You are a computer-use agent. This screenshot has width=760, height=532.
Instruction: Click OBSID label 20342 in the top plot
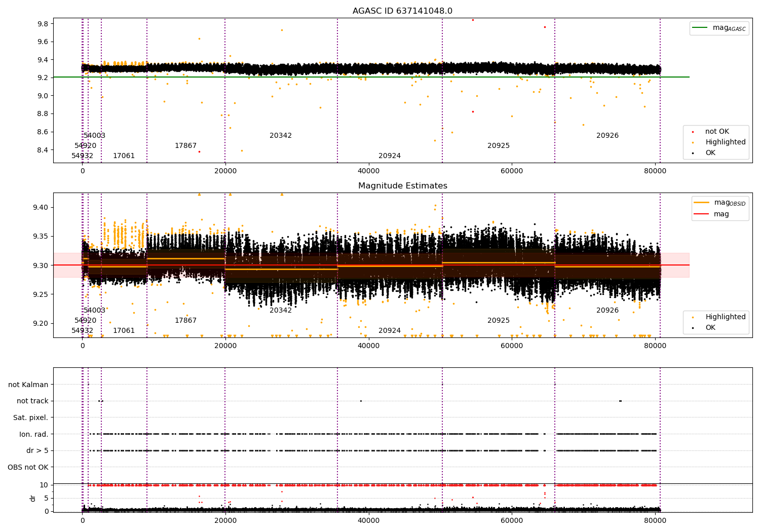click(280, 136)
